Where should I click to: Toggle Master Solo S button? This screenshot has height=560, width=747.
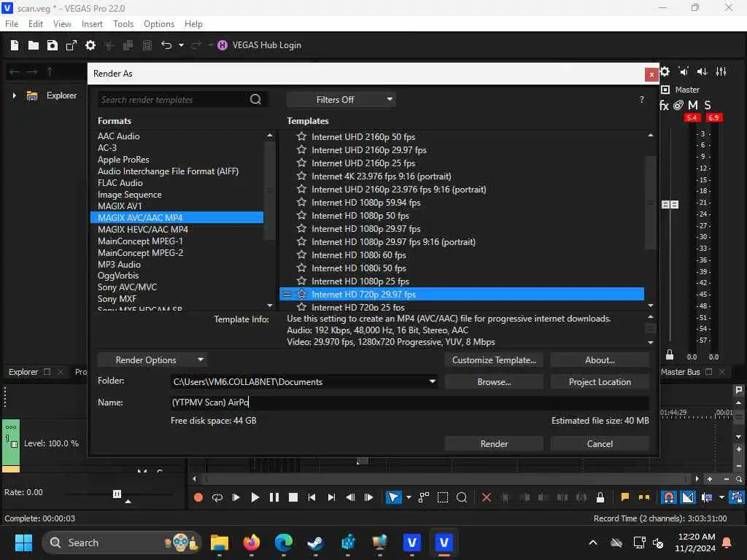[x=708, y=105]
